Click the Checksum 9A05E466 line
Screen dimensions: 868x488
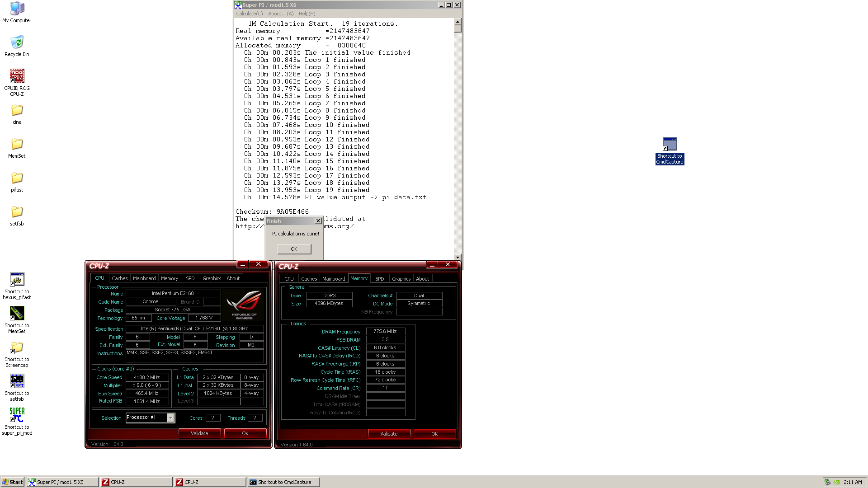[272, 211]
